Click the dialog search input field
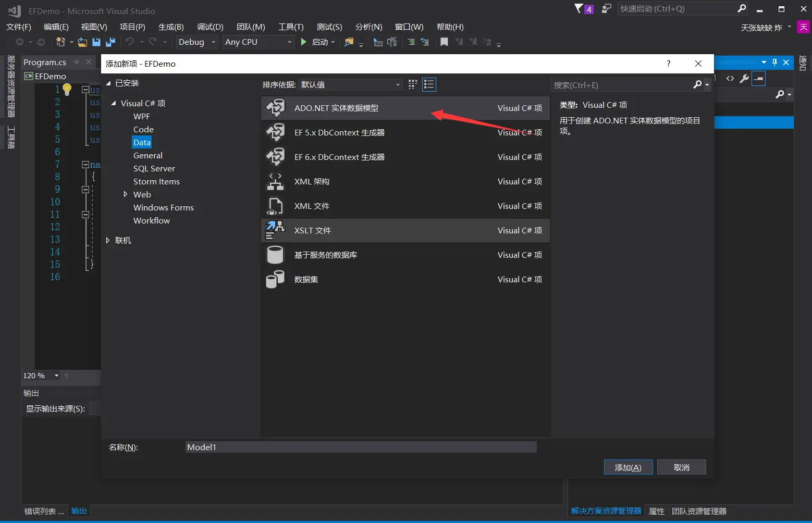Screen dimensions: 812x523 click(x=621, y=84)
